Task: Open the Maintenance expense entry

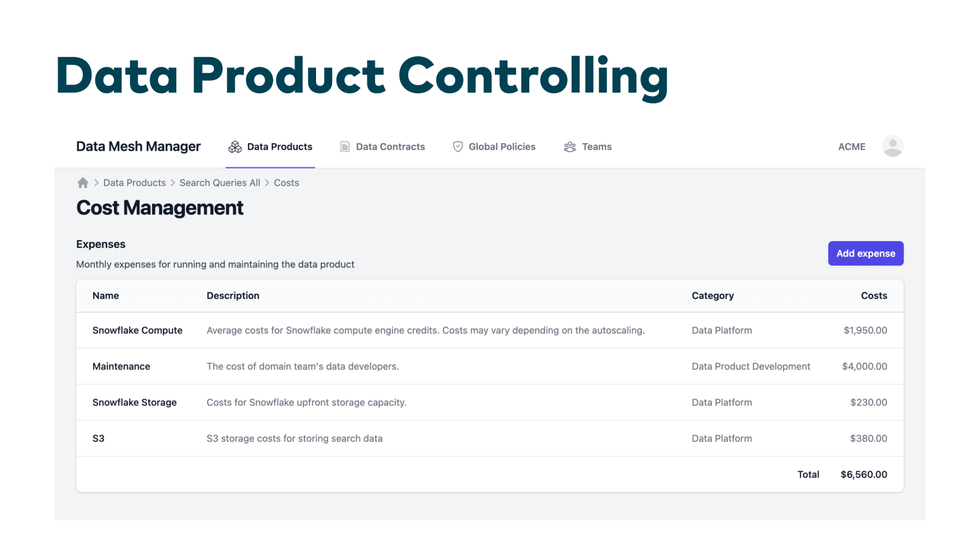Action: pos(121,367)
